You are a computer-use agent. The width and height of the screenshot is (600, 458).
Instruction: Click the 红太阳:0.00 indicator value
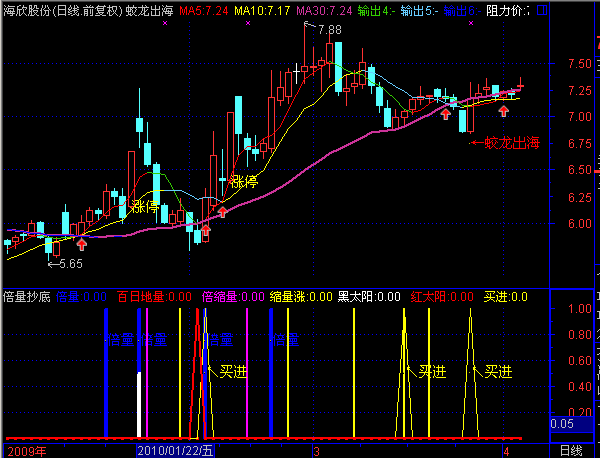click(x=442, y=297)
